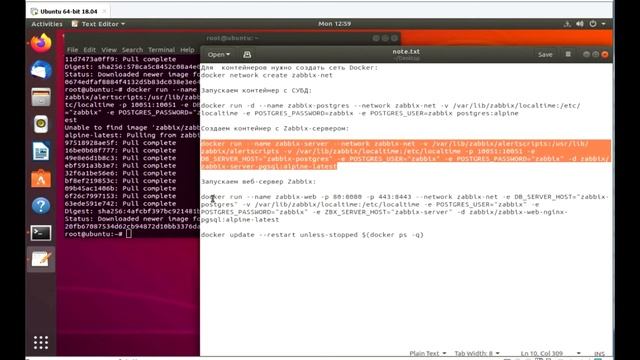Click the zabbix-web docker run command text

click(404, 208)
